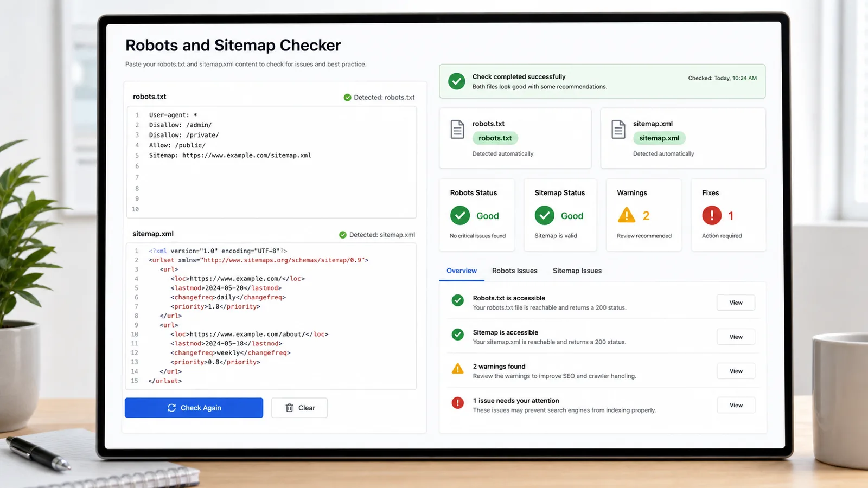Click the changefreq daily line
The height and width of the screenshot is (488, 868).
click(228, 297)
